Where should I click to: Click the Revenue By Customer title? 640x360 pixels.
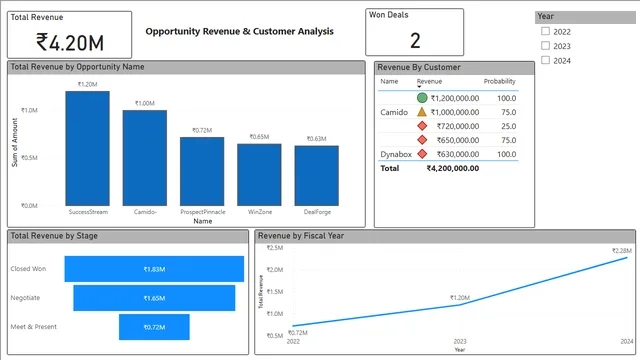(419, 67)
